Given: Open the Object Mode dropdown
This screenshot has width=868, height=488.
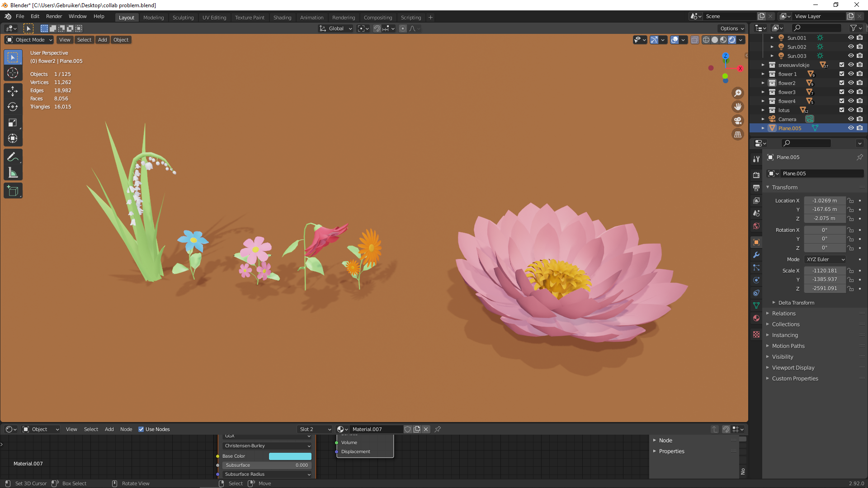Looking at the screenshot, I should pos(29,40).
